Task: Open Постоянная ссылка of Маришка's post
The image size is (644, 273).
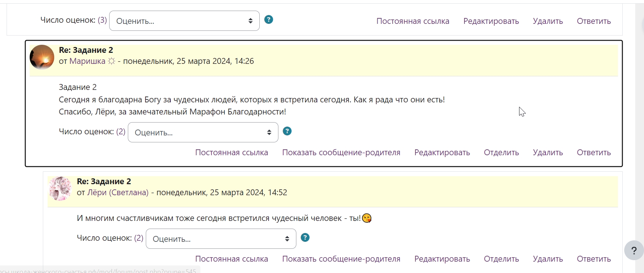Action: coord(232,153)
